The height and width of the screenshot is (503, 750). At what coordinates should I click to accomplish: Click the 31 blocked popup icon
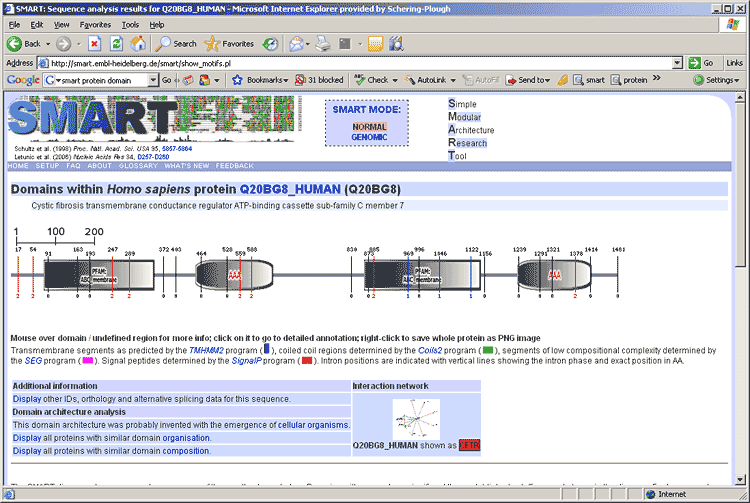coord(320,80)
